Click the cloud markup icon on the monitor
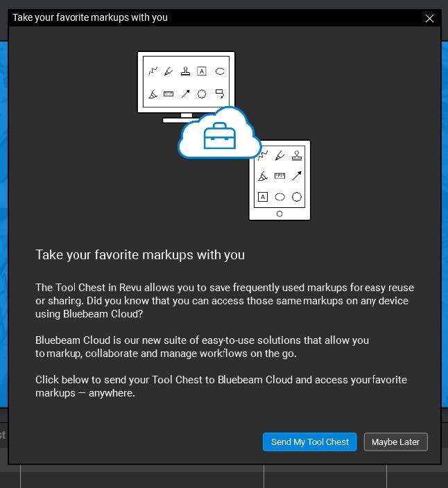The image size is (448, 488). click(x=202, y=94)
